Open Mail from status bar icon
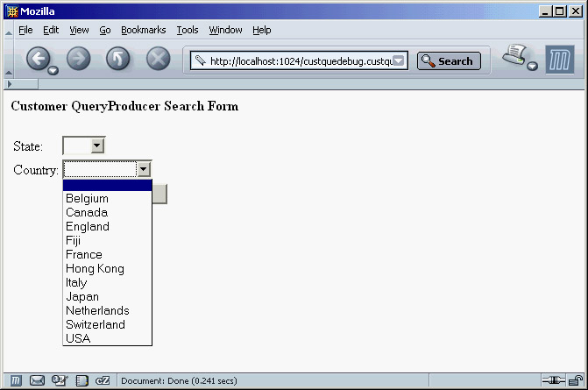588x390 pixels. tap(38, 380)
